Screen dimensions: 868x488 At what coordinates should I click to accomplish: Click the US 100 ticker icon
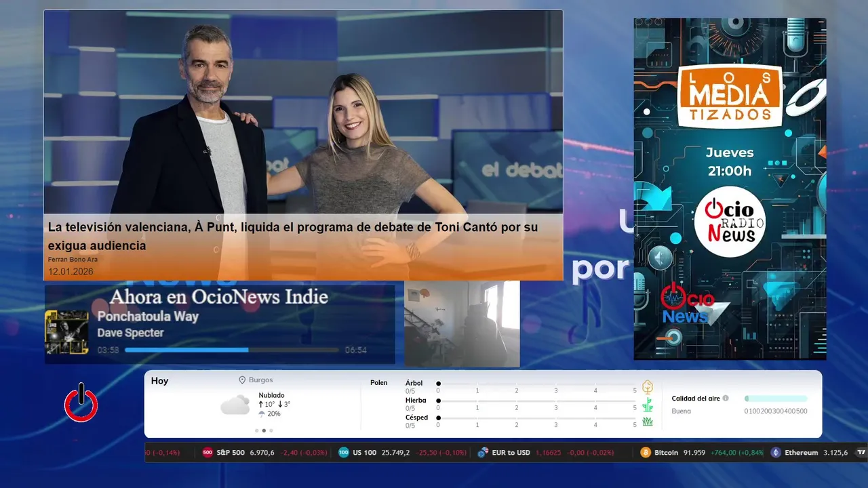click(x=344, y=453)
